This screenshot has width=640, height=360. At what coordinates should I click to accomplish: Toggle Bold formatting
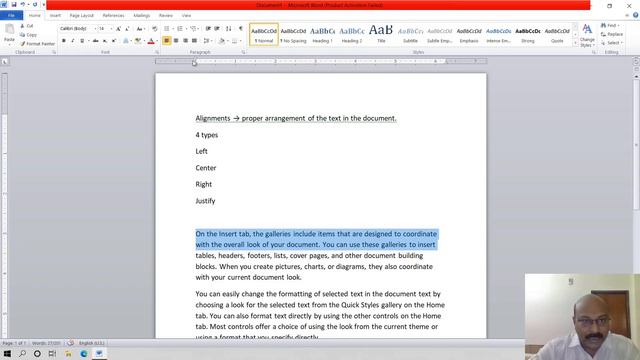(x=64, y=41)
